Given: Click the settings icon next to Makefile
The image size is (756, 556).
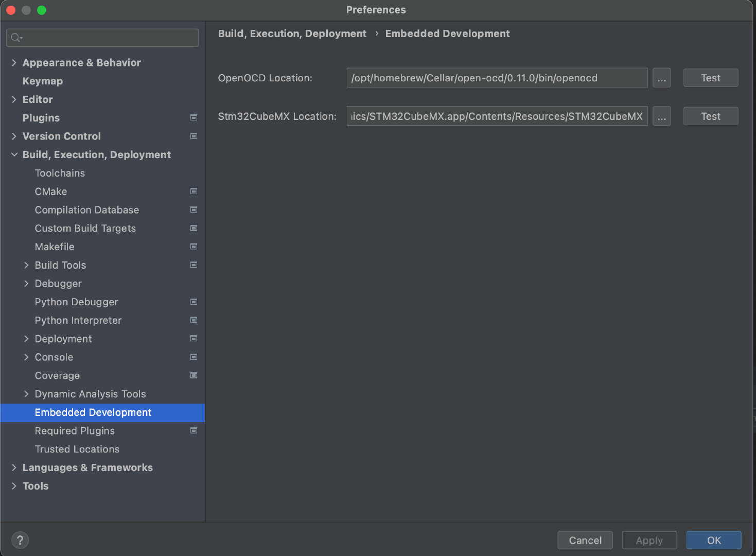Looking at the screenshot, I should [194, 247].
